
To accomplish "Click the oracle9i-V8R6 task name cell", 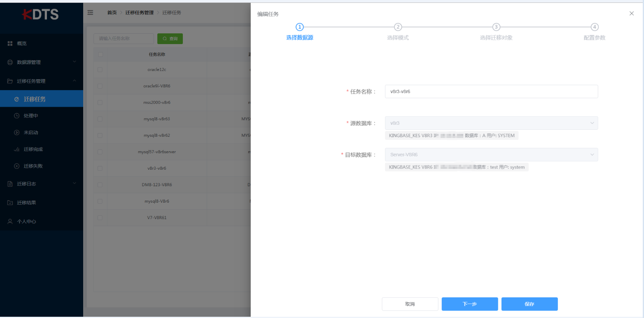I will 157,86.
